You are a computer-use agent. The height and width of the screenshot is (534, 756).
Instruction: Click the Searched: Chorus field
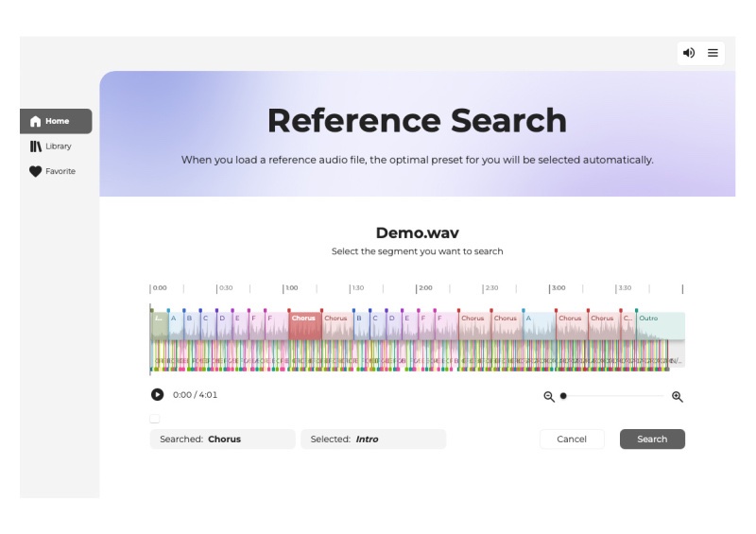(x=222, y=439)
